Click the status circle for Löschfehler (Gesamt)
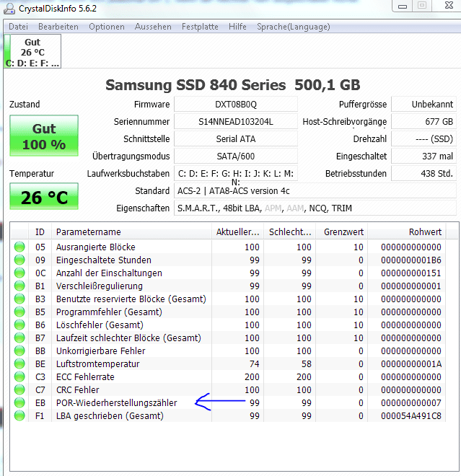This screenshot has height=476, width=461. click(x=19, y=325)
